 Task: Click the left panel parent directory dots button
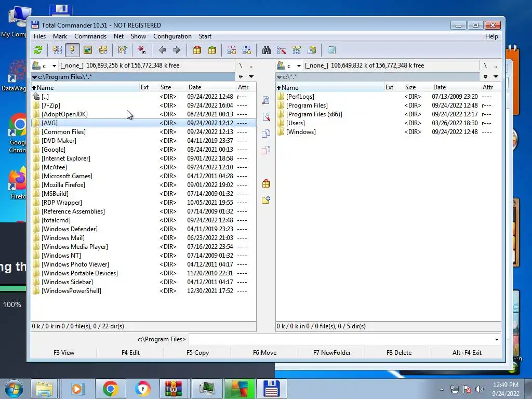click(x=251, y=65)
